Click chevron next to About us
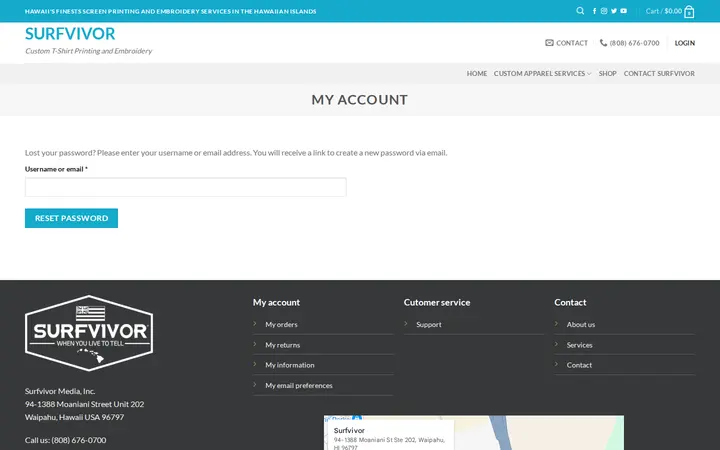Image resolution: width=720 pixels, height=450 pixels. coord(557,324)
